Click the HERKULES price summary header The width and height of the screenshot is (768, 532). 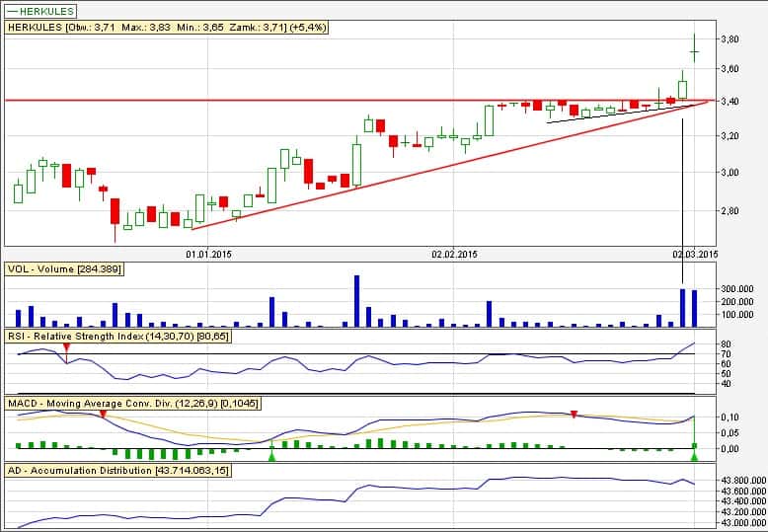pos(167,28)
